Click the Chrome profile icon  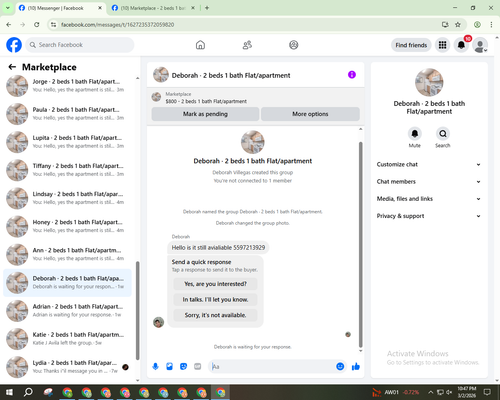tap(477, 24)
